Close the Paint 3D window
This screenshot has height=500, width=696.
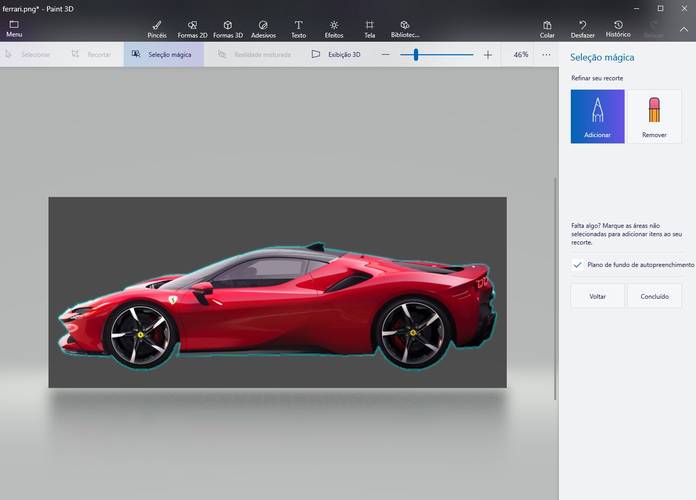point(684,8)
